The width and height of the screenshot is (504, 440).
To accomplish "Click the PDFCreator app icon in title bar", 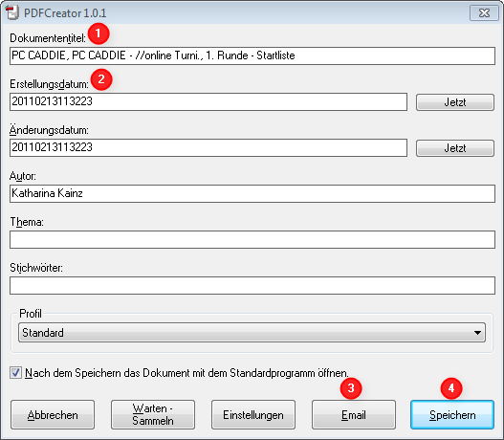I will pyautogui.click(x=11, y=12).
